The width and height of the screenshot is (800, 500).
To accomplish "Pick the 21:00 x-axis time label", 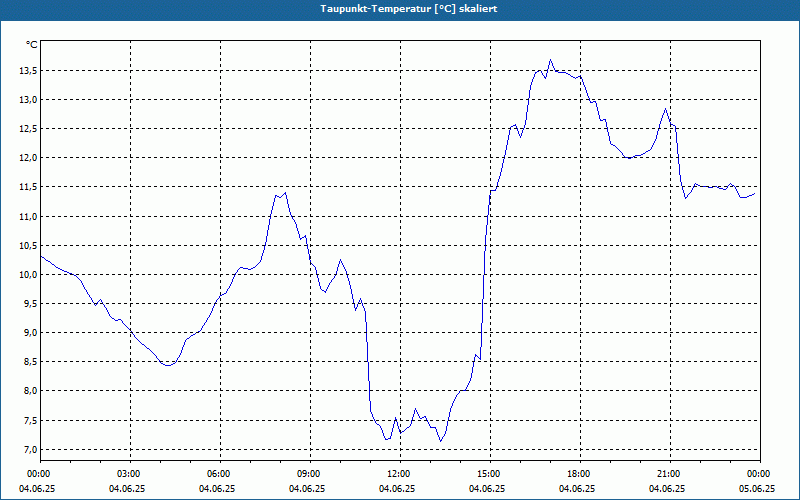I will pyautogui.click(x=670, y=474).
